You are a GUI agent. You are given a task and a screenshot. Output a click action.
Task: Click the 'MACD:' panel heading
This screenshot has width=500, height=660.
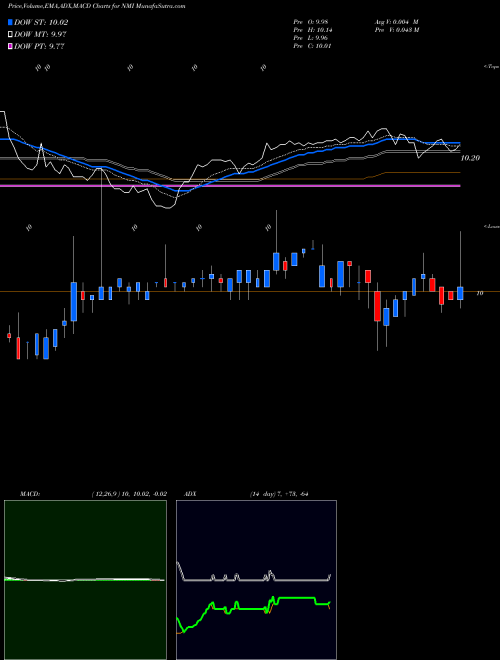coord(29,494)
